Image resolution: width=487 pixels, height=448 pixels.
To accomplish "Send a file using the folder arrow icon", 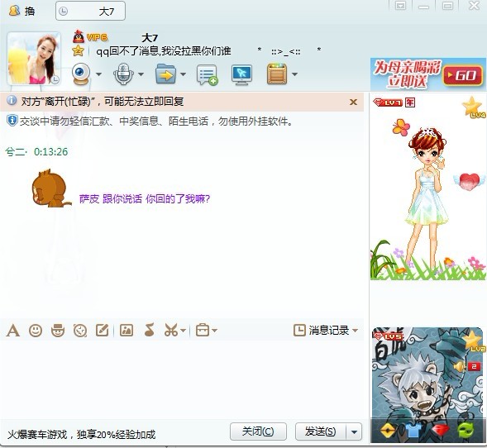I will 166,74.
